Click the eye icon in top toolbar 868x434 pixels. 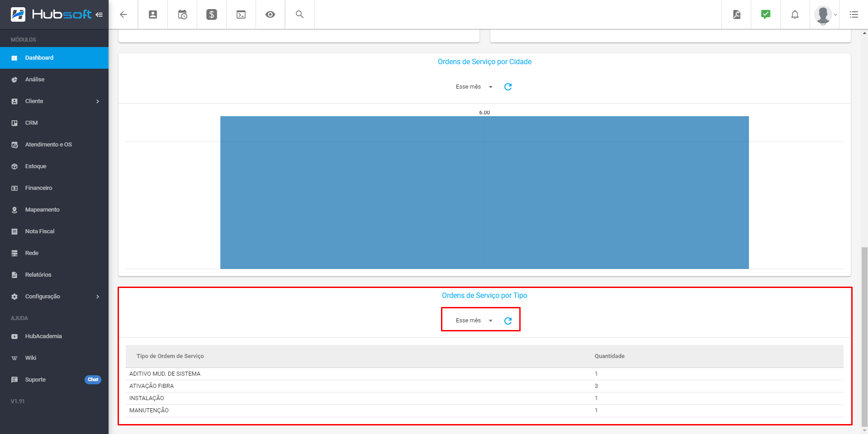coord(270,14)
